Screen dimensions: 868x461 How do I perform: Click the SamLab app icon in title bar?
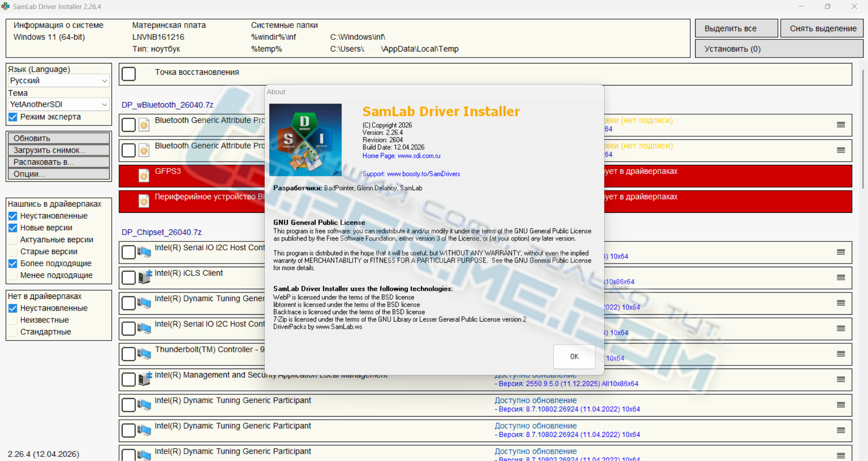point(5,6)
